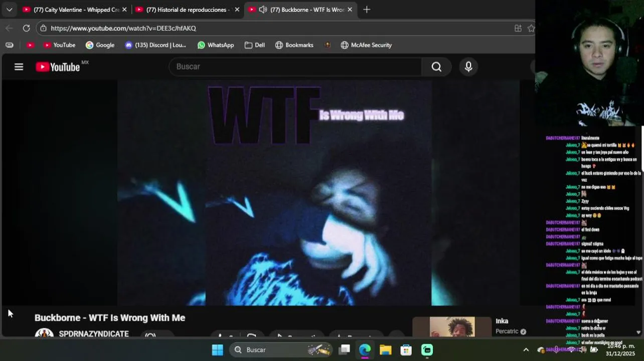The height and width of the screenshot is (361, 644).
Task: Open the Windows Start menu
Action: point(217,350)
